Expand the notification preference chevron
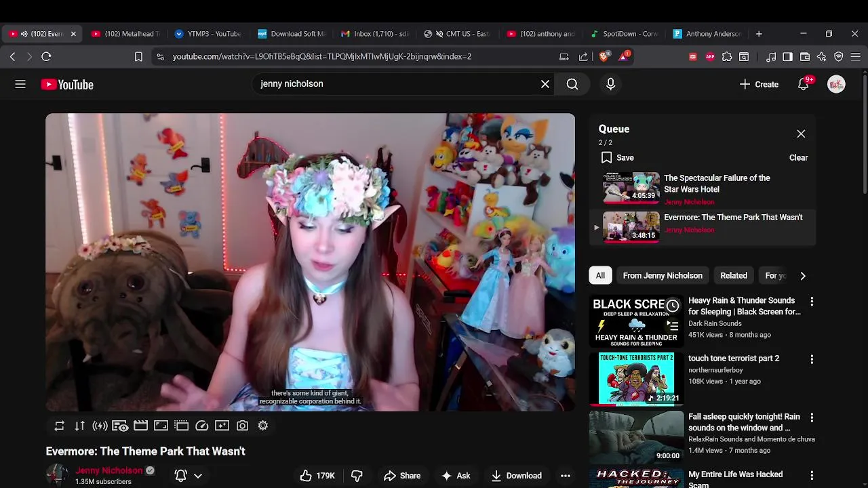 click(x=198, y=476)
